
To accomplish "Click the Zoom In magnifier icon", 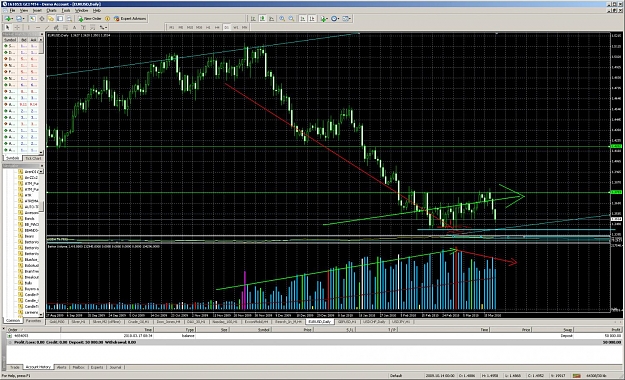I will coord(282,18).
